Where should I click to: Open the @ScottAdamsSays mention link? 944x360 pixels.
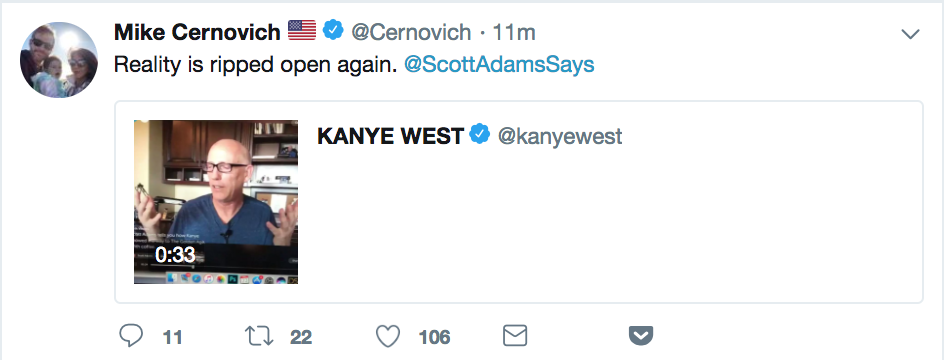click(499, 65)
